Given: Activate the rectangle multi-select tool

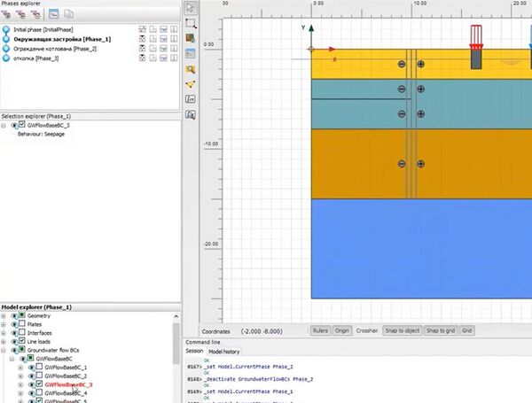Looking at the screenshot, I should [191, 22].
